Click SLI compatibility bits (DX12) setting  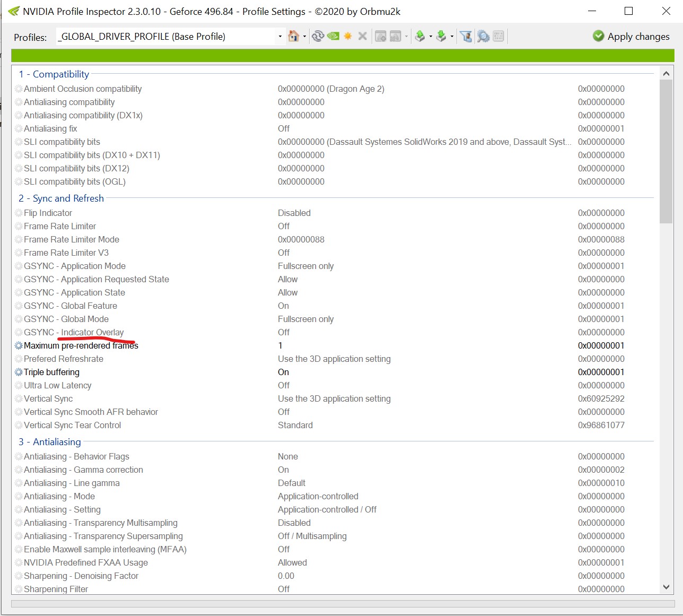pos(76,168)
